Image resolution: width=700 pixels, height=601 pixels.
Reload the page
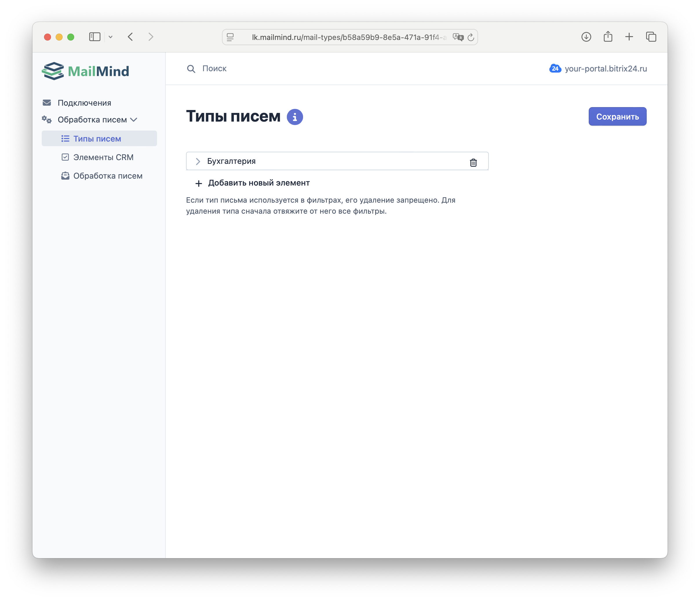pyautogui.click(x=471, y=37)
